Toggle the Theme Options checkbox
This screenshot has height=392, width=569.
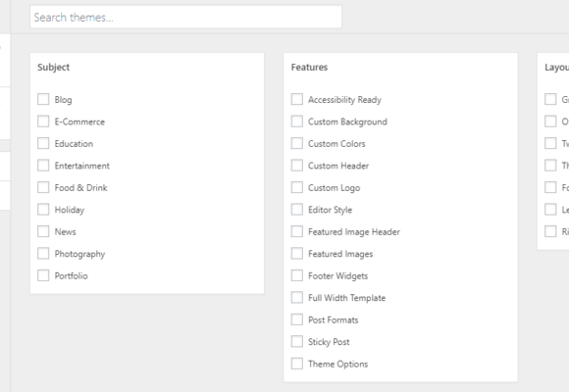297,364
